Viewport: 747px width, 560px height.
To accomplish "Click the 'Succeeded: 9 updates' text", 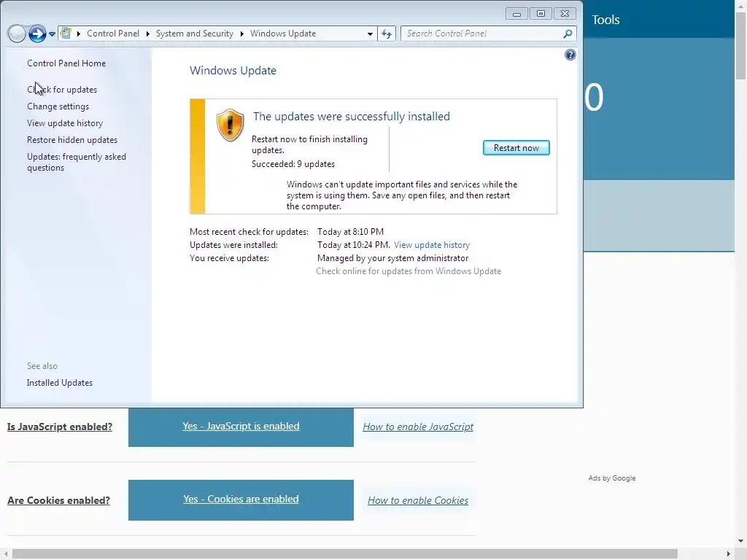I will pos(293,164).
